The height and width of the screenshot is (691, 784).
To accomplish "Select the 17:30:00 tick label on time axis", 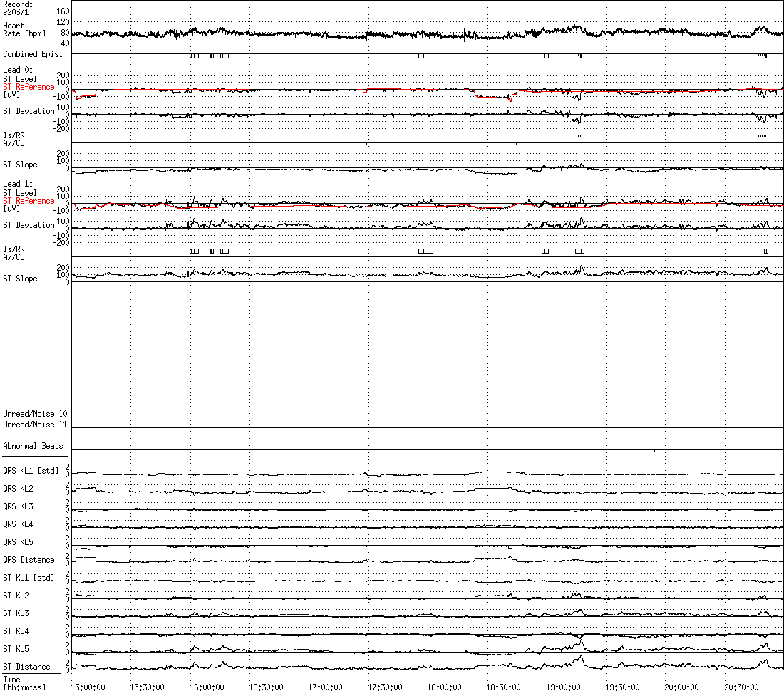I will [x=386, y=687].
